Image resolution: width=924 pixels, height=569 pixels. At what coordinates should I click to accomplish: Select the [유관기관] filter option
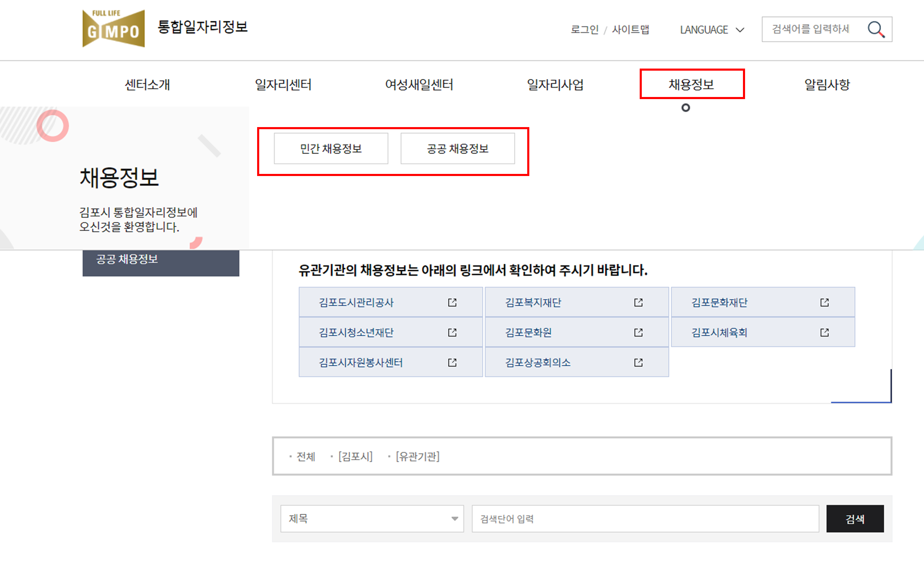pos(417,457)
